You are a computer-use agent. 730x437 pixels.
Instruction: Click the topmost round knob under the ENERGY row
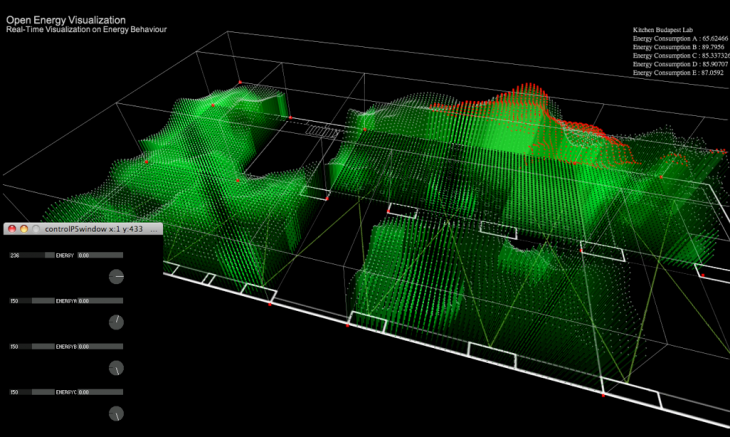pos(116,276)
